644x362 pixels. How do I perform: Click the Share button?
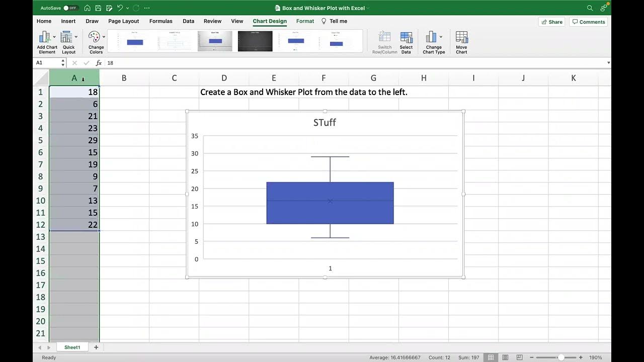point(552,22)
